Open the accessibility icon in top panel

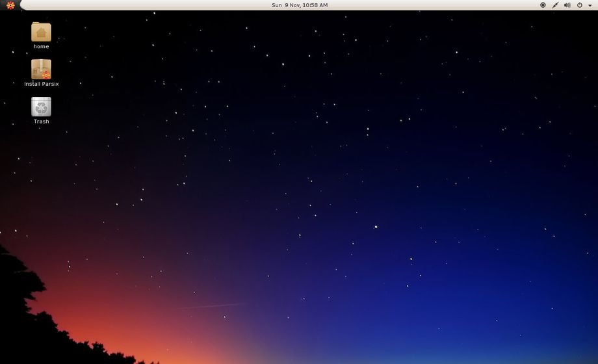click(x=543, y=5)
